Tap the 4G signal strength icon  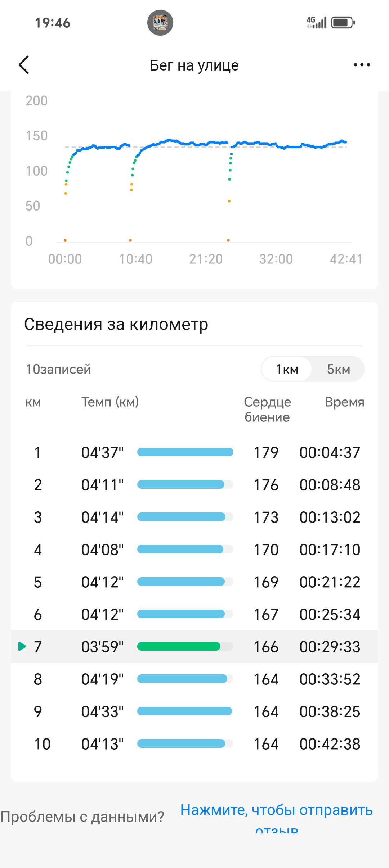tap(316, 23)
